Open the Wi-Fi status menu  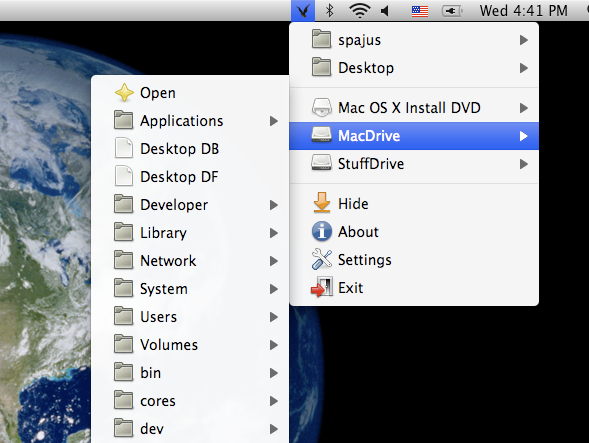click(359, 11)
